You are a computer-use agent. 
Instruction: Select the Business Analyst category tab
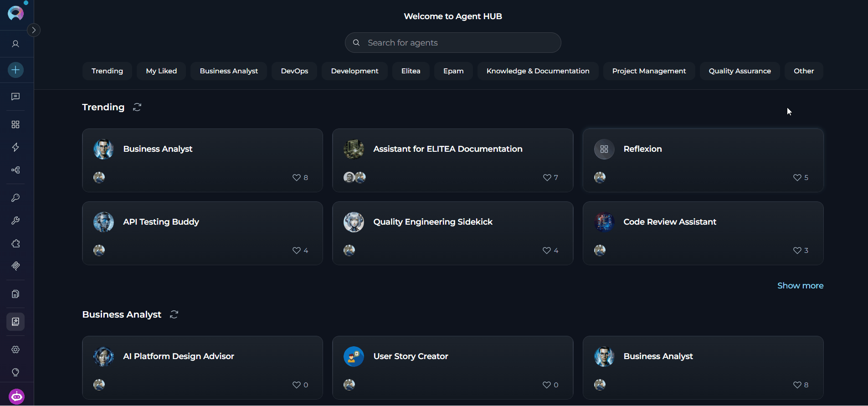pos(229,71)
